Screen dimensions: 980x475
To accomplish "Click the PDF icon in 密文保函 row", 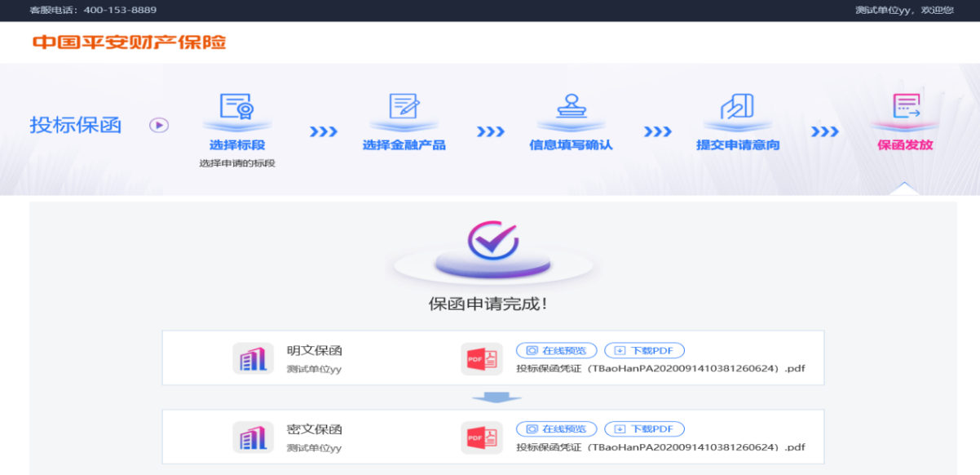I will tap(481, 437).
